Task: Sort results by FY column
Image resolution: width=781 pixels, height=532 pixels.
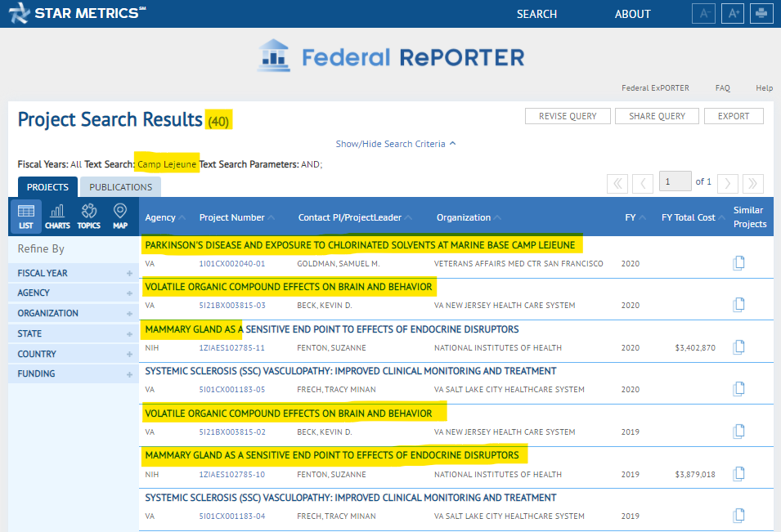Action: (x=635, y=217)
